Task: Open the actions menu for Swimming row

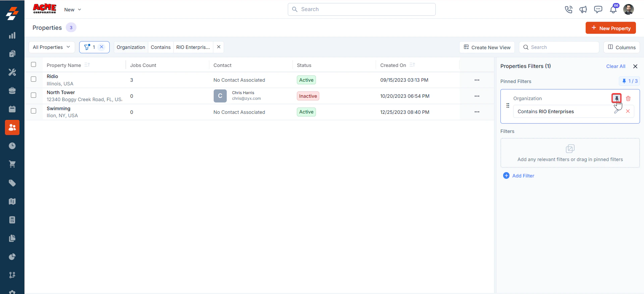Action: coord(477,112)
